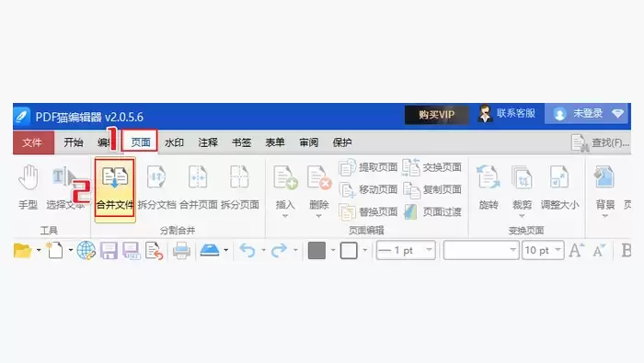
Task: Click the increase font size icon
Action: coord(576,250)
